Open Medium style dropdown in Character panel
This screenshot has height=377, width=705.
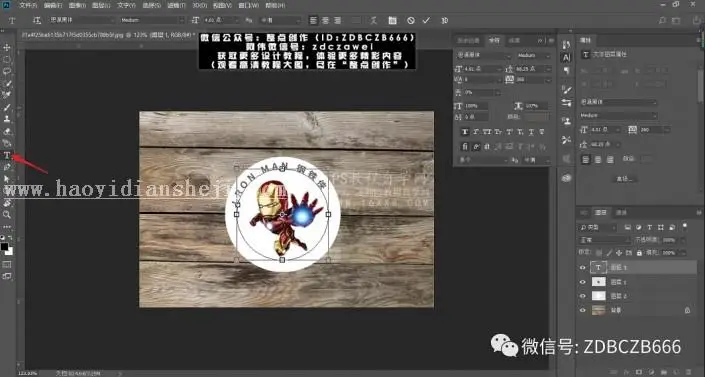click(533, 55)
